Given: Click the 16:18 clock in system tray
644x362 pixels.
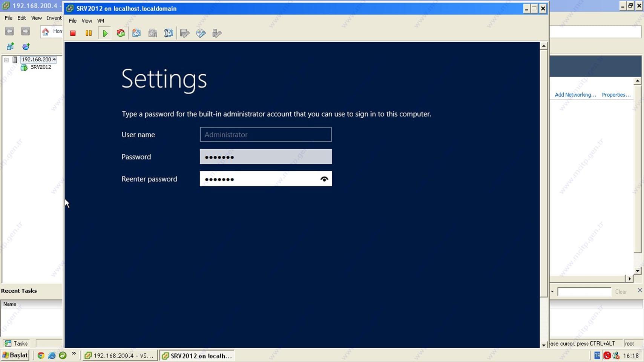Looking at the screenshot, I should (x=631, y=355).
